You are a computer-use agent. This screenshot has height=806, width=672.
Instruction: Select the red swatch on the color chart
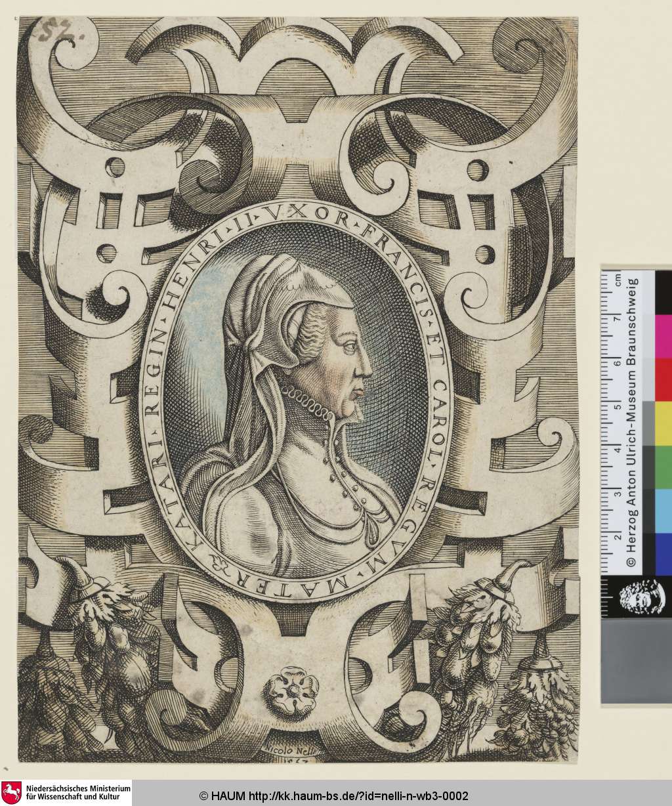click(x=663, y=379)
